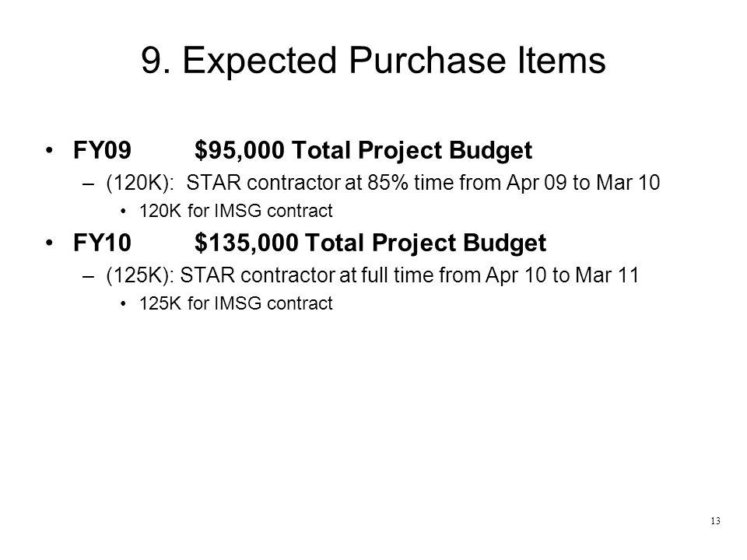The height and width of the screenshot is (560, 747).
Task: Click the slide title Expected Purchase Items
Action: pos(373,61)
